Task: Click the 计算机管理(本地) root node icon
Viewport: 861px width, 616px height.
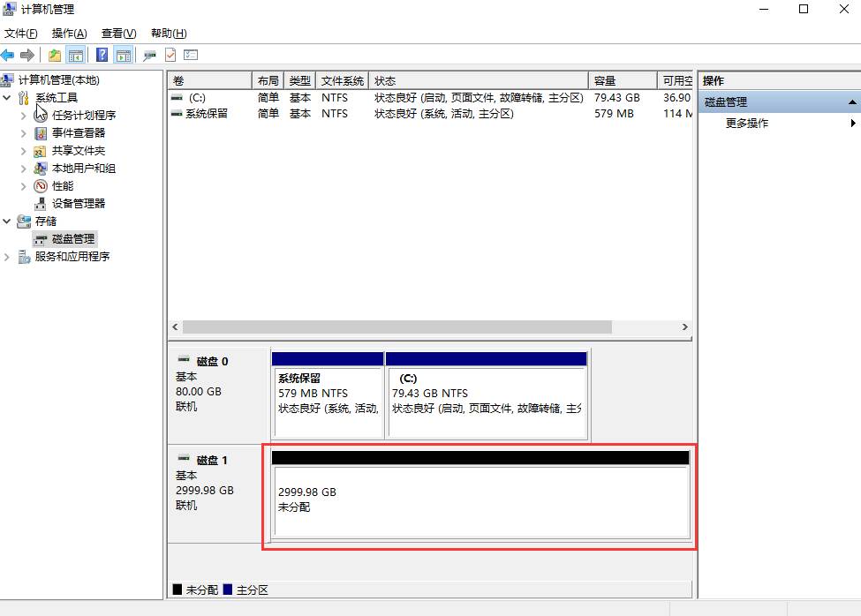Action: pos(7,80)
